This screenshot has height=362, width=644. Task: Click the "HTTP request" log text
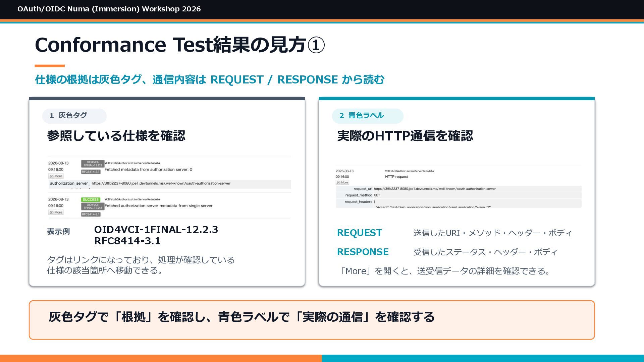[x=396, y=177]
